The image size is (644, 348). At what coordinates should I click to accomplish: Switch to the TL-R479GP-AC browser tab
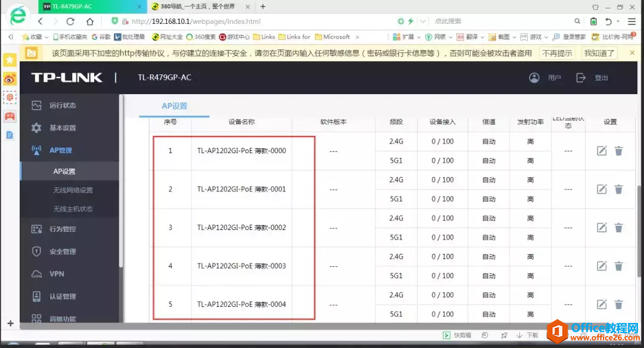click(93, 7)
